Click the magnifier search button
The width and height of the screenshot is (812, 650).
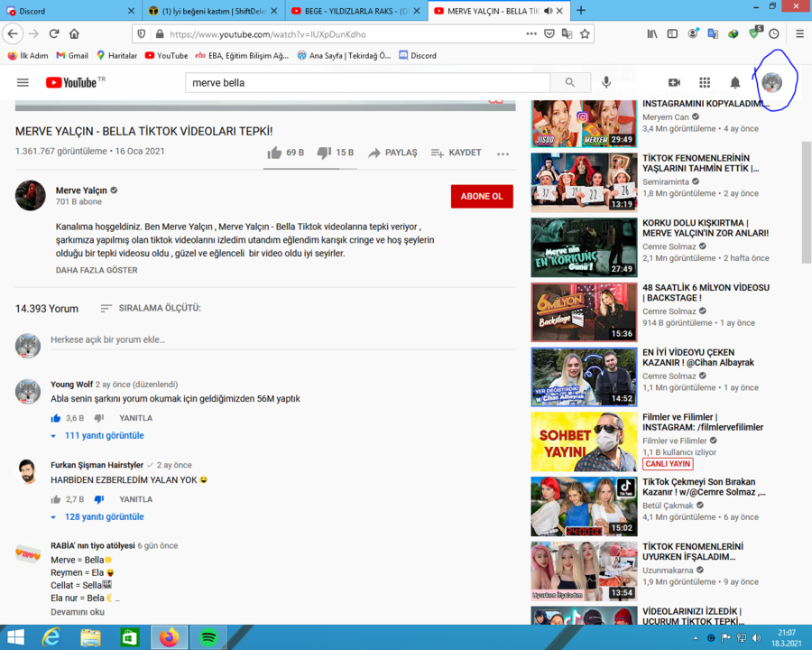point(569,82)
